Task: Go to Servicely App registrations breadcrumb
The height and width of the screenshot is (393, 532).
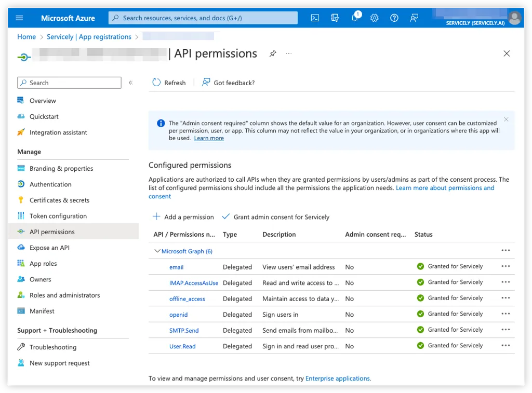Action: [x=89, y=37]
